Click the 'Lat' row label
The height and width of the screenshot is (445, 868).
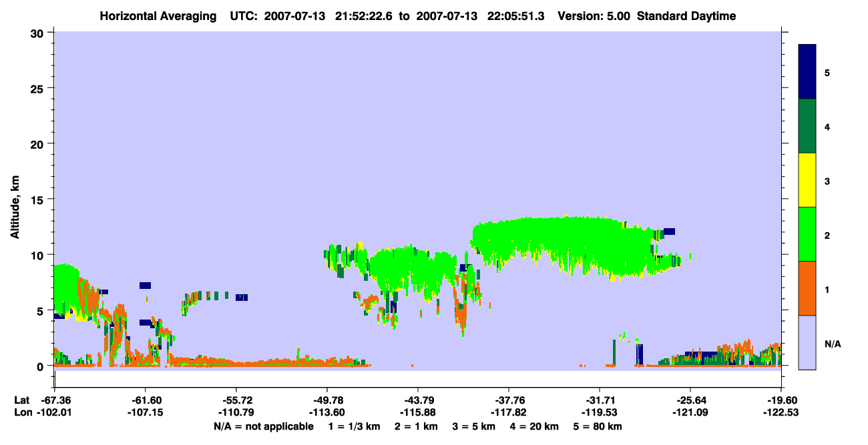click(21, 400)
